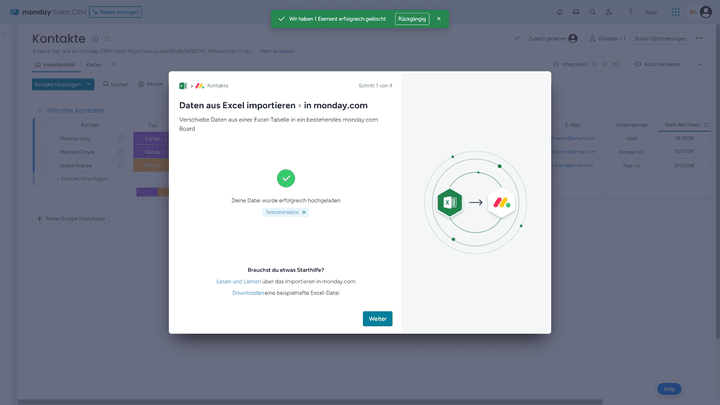Undo deletion with the Rückgängig button
720x405 pixels.
(x=412, y=18)
